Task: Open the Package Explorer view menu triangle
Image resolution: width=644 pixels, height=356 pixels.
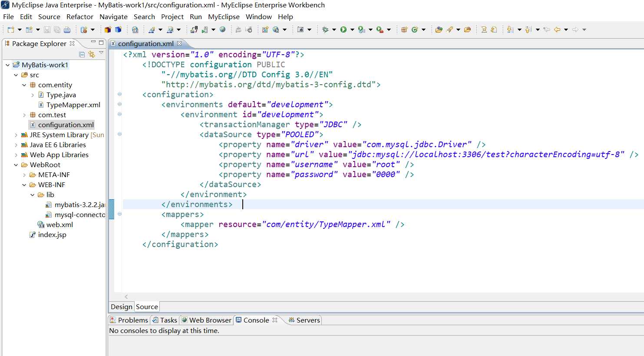Action: point(101,53)
